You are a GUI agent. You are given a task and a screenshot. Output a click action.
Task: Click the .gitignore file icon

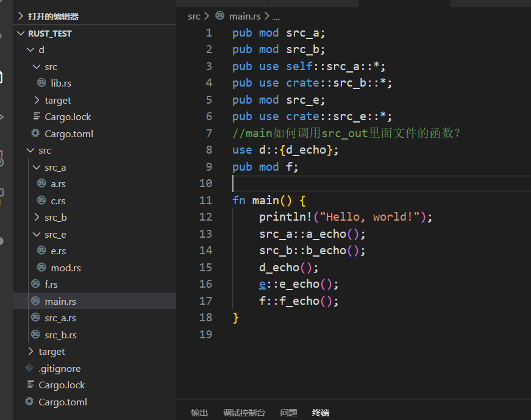(x=28, y=368)
